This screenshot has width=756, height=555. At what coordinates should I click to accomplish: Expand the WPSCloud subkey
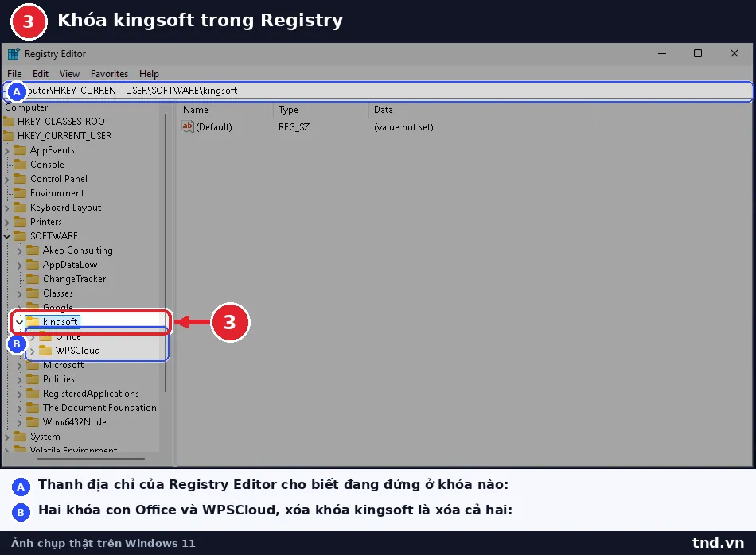click(x=32, y=351)
